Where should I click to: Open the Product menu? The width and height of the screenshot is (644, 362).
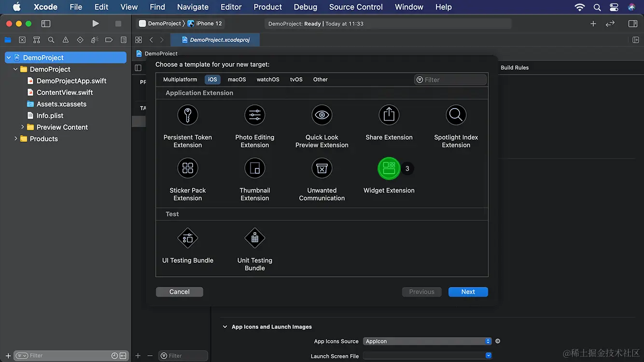(x=267, y=7)
